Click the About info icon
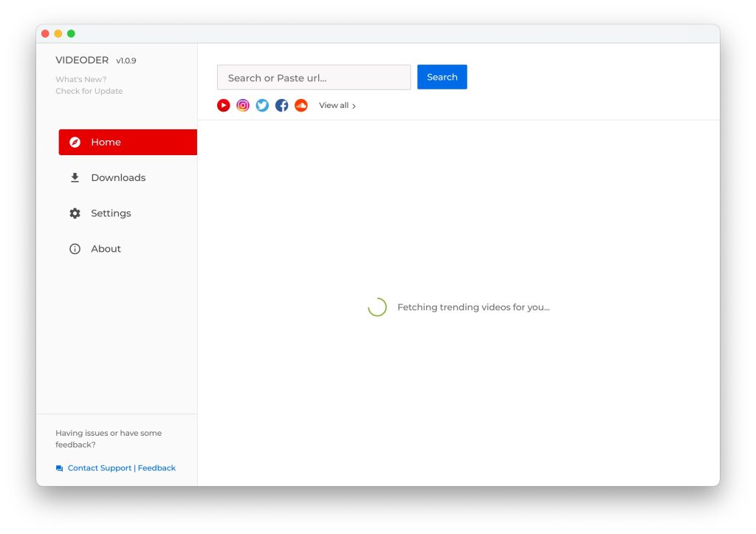Screen dimensions: 756x534 [x=75, y=249]
